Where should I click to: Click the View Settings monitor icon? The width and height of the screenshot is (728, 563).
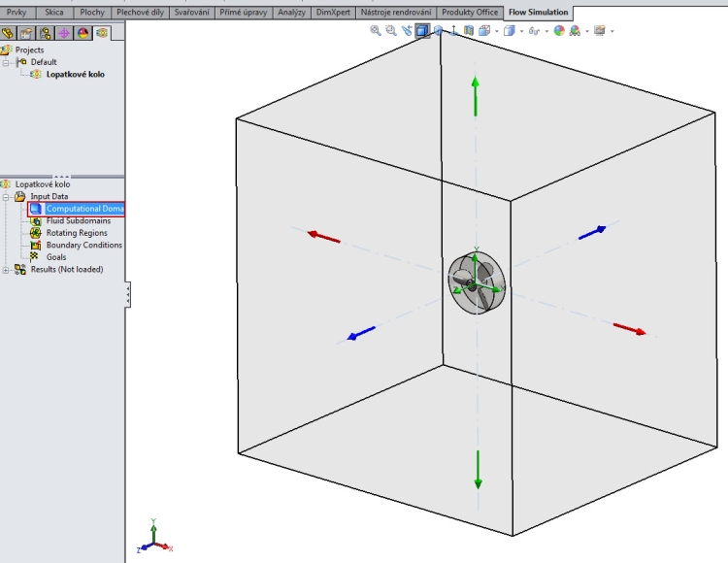point(600,31)
